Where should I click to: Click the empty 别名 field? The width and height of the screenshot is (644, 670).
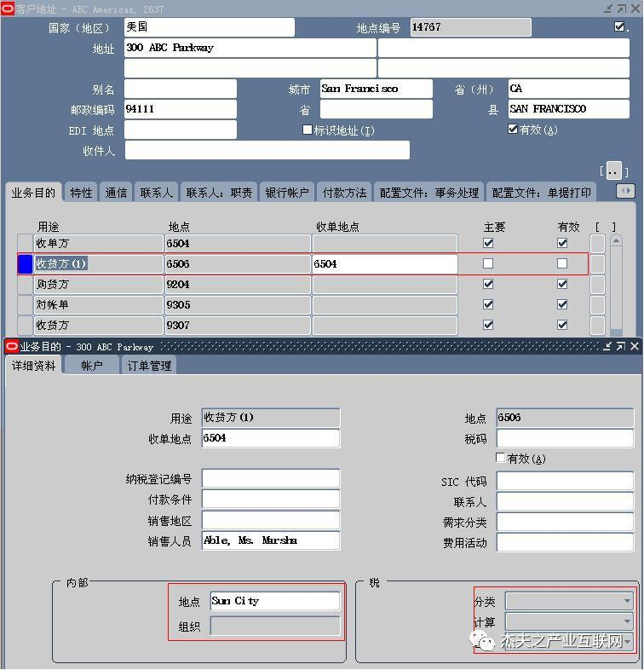tap(181, 89)
